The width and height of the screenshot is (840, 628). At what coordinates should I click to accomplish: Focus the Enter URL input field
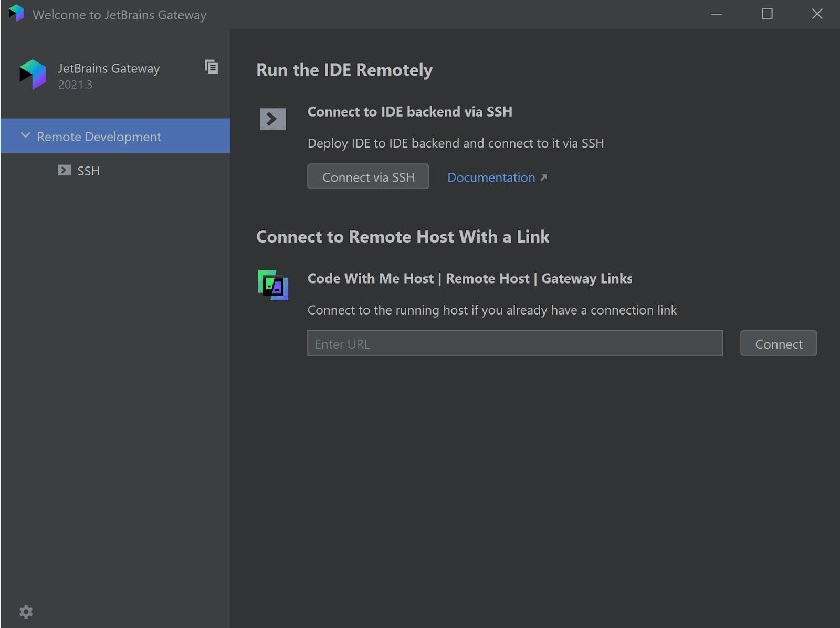(x=515, y=343)
